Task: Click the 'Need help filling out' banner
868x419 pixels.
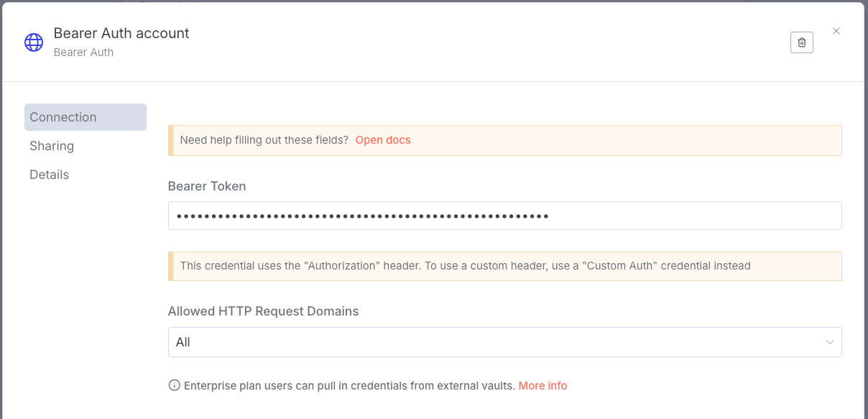Action: point(264,140)
